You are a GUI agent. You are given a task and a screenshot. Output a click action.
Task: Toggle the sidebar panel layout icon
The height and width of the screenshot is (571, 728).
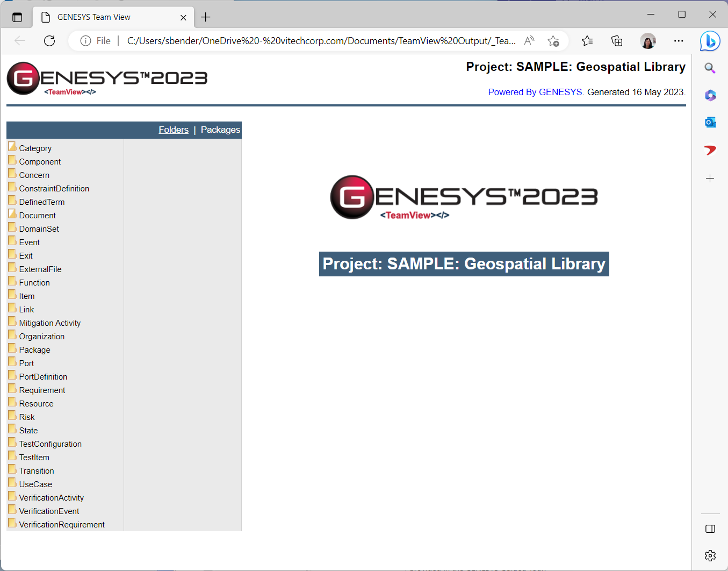coord(710,529)
